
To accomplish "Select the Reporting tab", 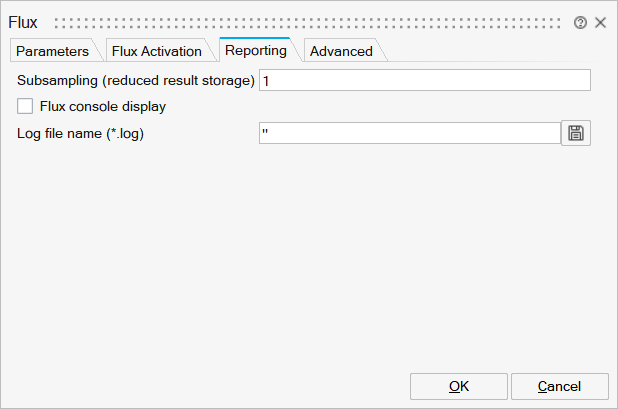I will coord(255,50).
